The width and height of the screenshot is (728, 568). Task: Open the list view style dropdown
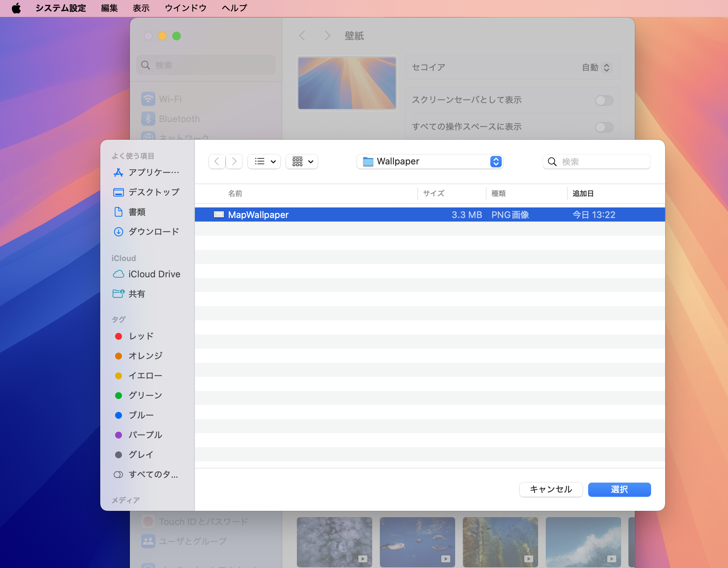click(264, 161)
